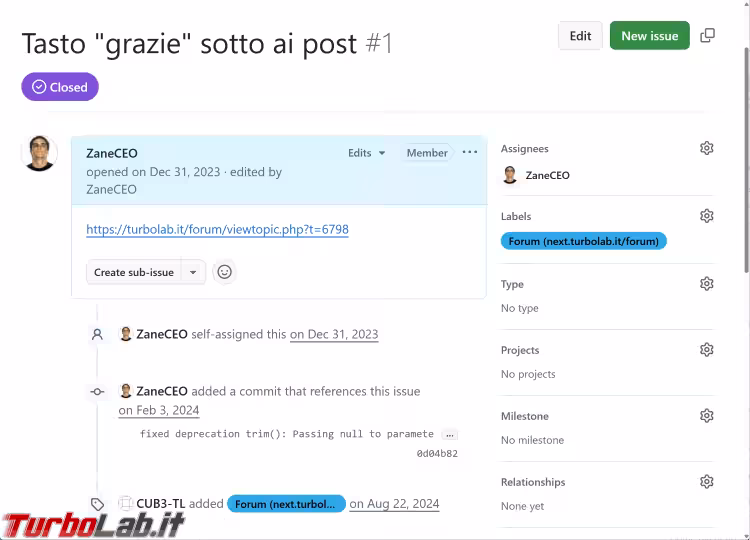Open Relationships settings gear
The width and height of the screenshot is (750, 540).
(706, 482)
